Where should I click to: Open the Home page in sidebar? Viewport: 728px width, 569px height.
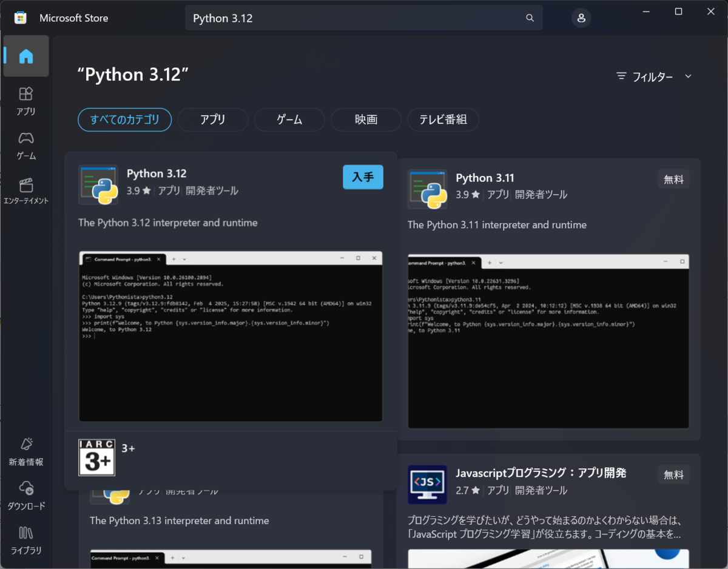pyautogui.click(x=26, y=56)
